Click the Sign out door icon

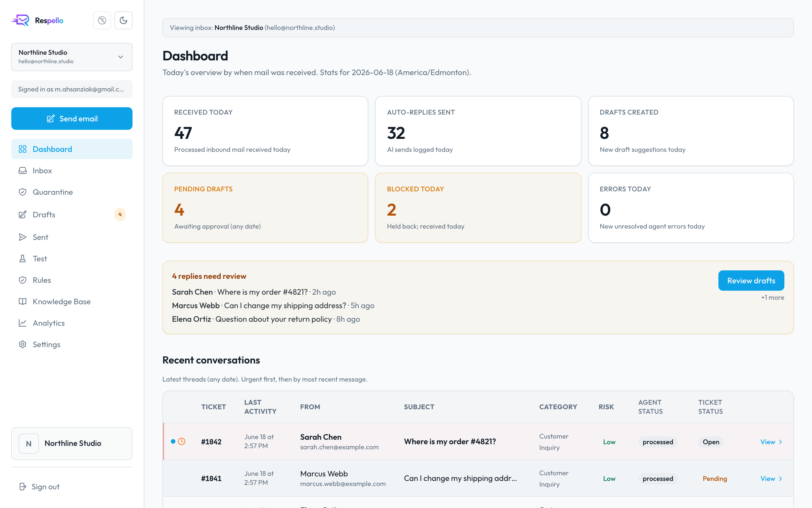(x=23, y=487)
